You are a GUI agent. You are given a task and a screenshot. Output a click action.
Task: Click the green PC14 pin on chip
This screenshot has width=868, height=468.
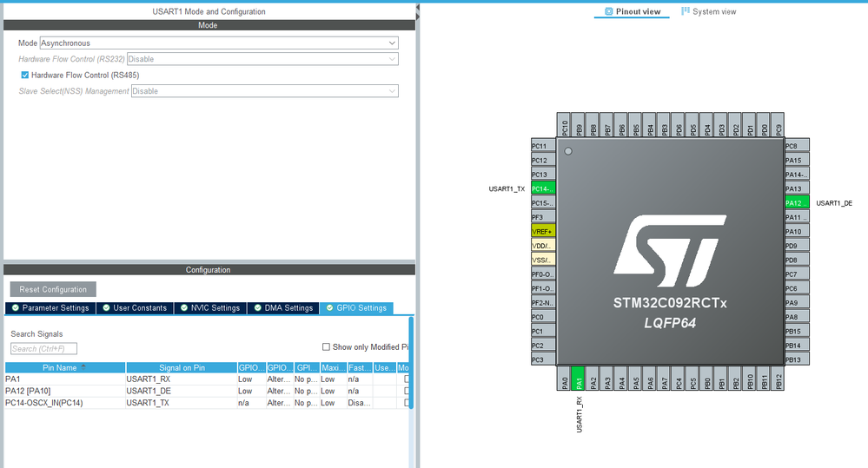(543, 188)
